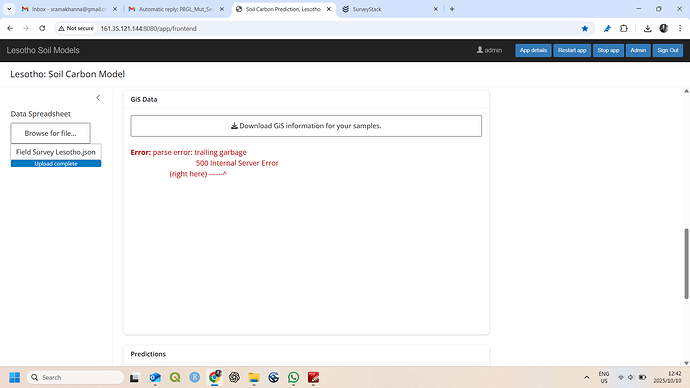Open App details
The height and width of the screenshot is (388, 690).
tap(533, 50)
